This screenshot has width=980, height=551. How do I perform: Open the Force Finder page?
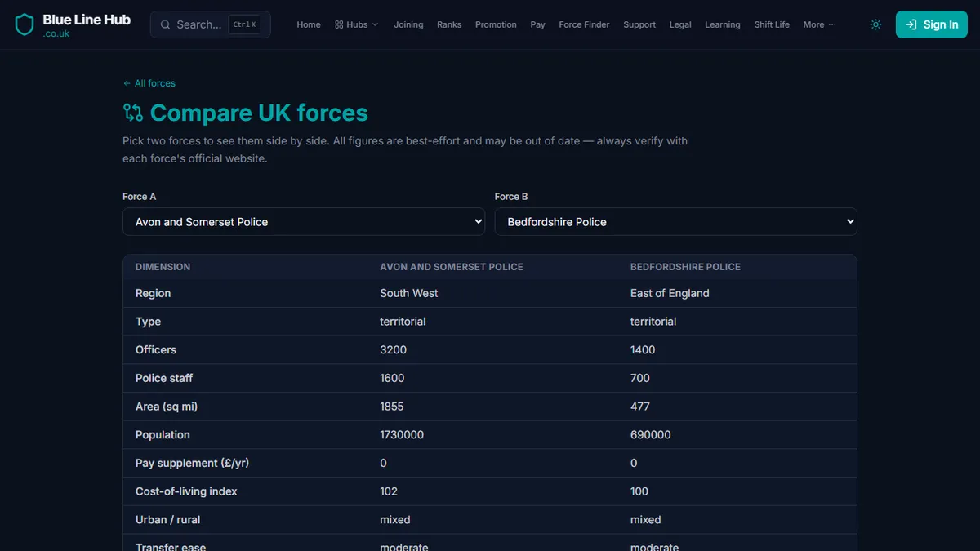(584, 24)
